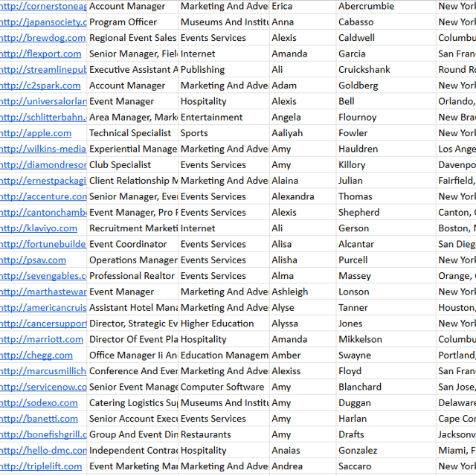The width and height of the screenshot is (476, 476).
Task: Select last name Swayne
Action: click(386, 356)
